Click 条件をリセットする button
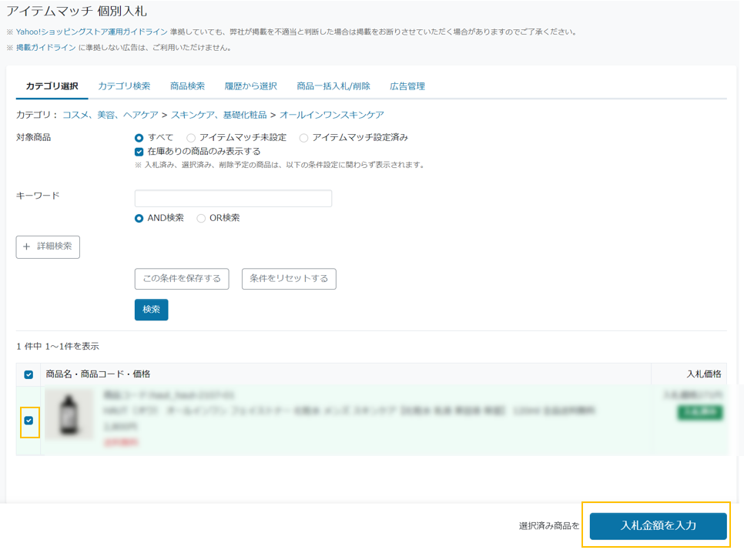 tap(289, 279)
